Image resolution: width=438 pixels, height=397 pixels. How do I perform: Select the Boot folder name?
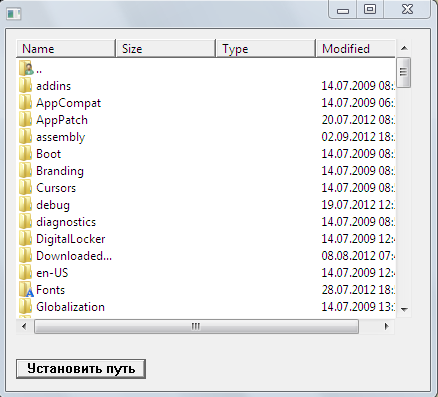coord(48,154)
